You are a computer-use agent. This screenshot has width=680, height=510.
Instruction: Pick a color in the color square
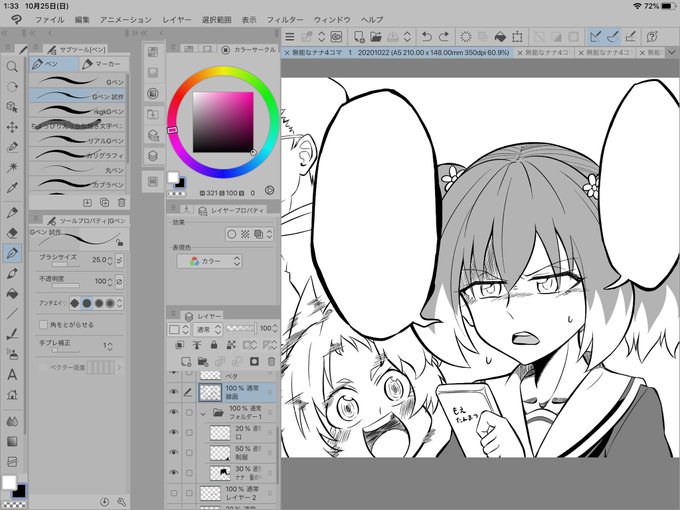tap(223, 122)
